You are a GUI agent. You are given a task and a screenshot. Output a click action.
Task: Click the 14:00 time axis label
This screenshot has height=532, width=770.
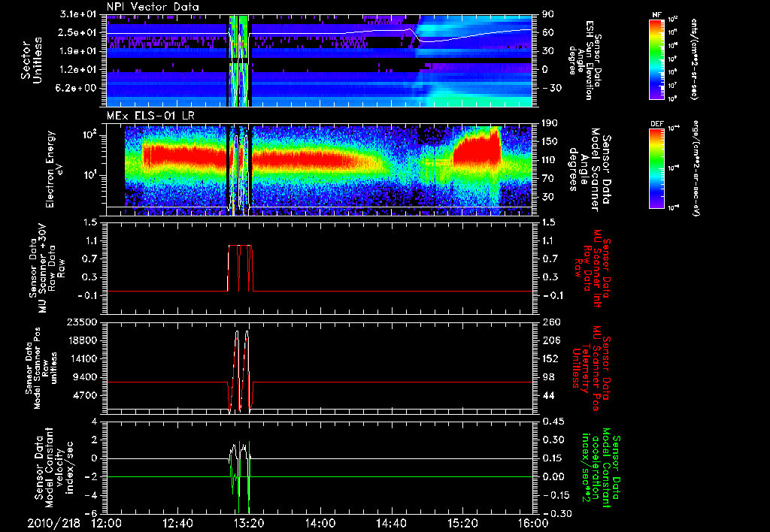(x=320, y=523)
